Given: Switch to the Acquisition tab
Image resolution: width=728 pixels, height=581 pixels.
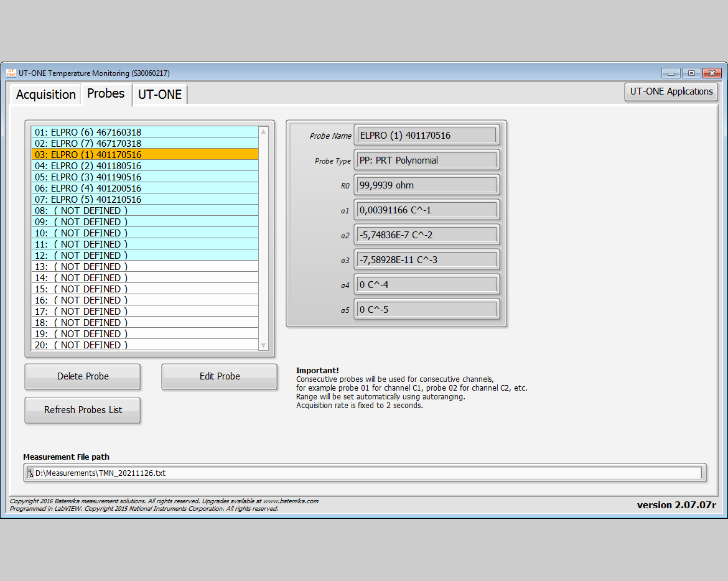Looking at the screenshot, I should click(45, 94).
